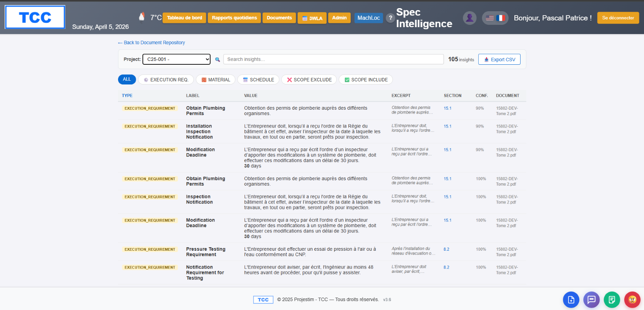The height and width of the screenshot is (310, 644).
Task: Filter by SCOPE INCLUDE chip
Action: 366,79
